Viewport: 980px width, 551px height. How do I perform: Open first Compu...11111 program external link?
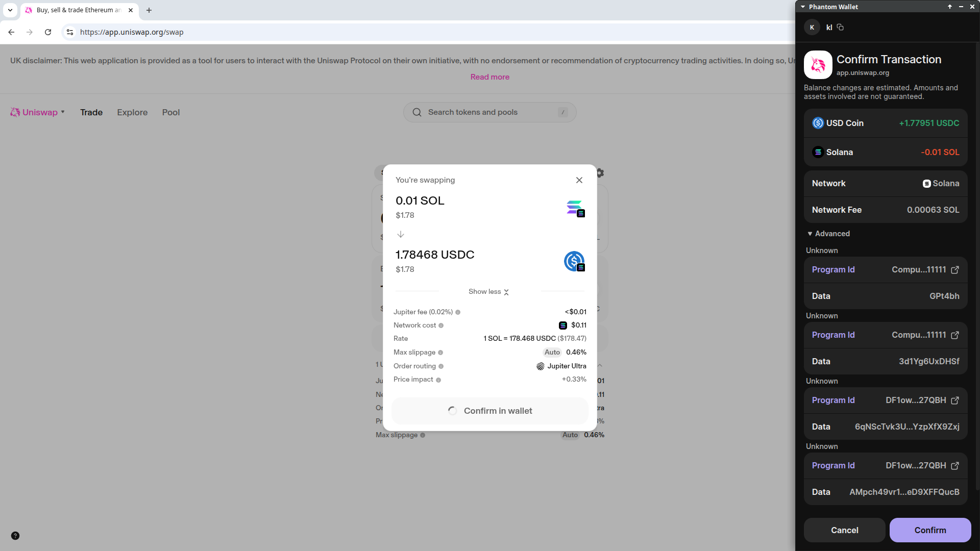(955, 270)
